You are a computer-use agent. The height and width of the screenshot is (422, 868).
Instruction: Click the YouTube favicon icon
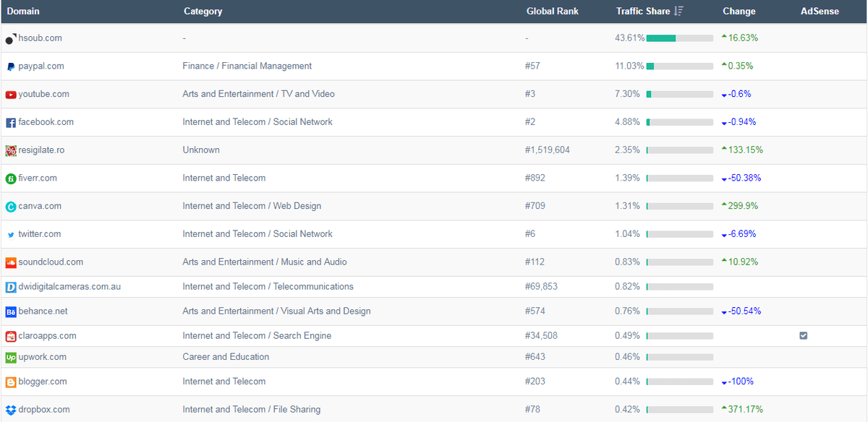pos(11,95)
